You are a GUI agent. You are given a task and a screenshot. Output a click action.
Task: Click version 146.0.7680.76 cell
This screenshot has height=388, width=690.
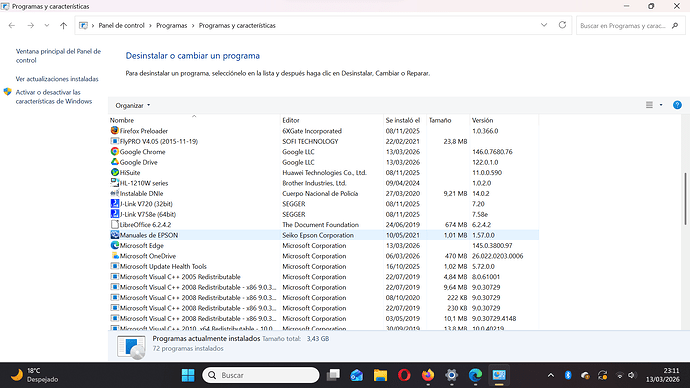pos(492,152)
